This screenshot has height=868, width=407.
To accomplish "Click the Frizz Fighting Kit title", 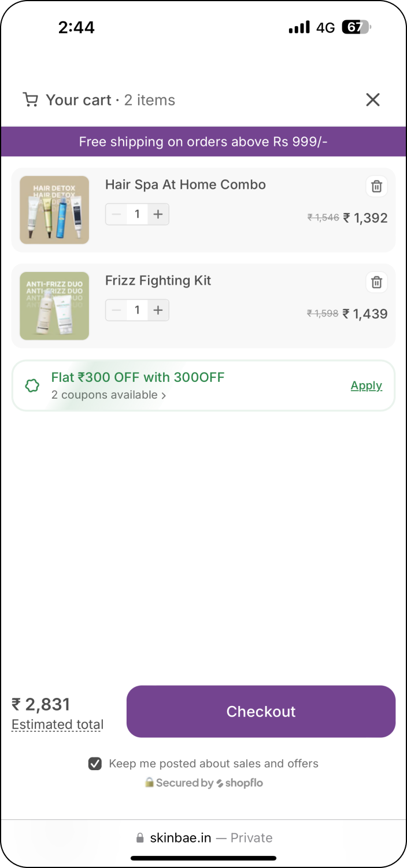I will (x=158, y=281).
